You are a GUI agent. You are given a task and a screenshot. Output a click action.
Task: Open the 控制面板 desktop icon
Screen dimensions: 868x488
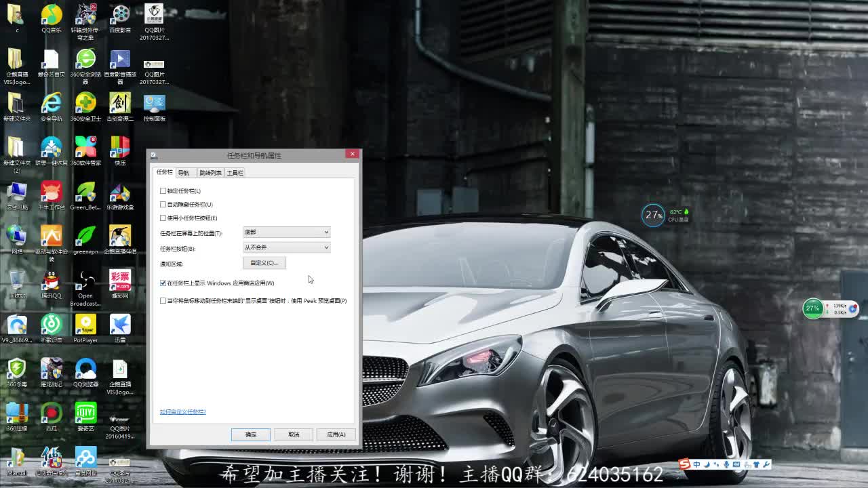155,103
